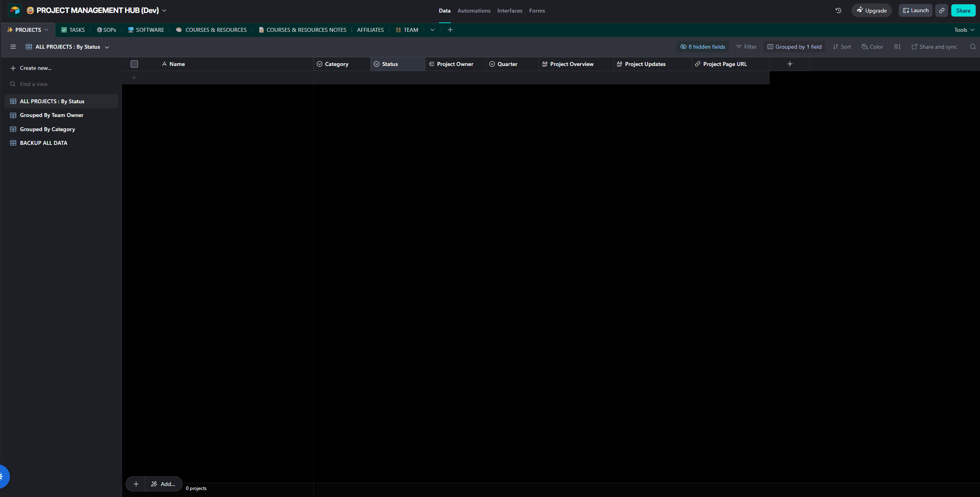Open Filter options
The image size is (980, 497).
point(746,47)
